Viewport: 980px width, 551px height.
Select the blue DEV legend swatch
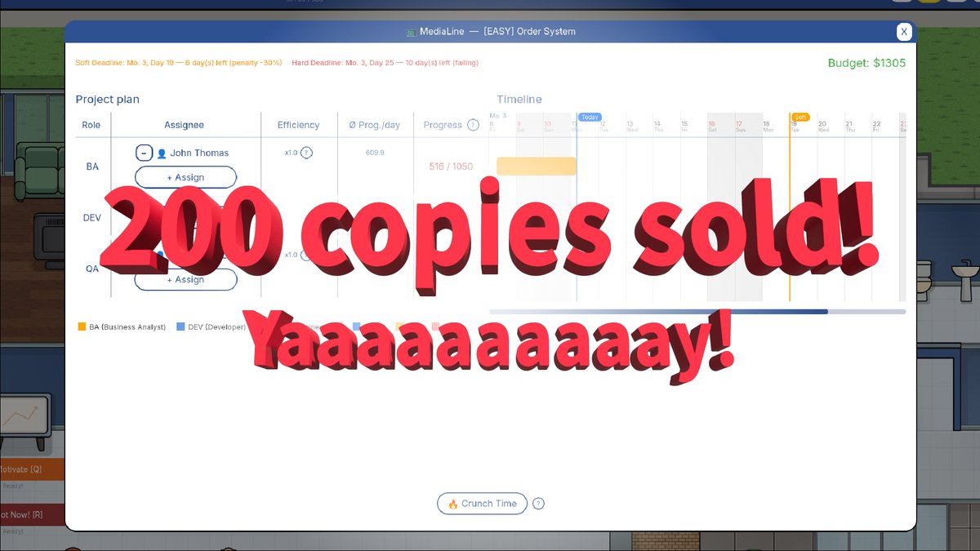180,327
